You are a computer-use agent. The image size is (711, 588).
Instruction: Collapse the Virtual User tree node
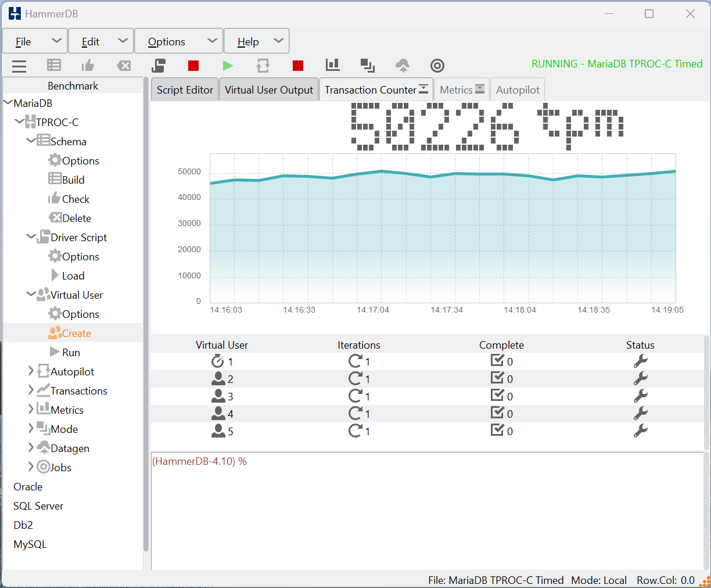(31, 295)
